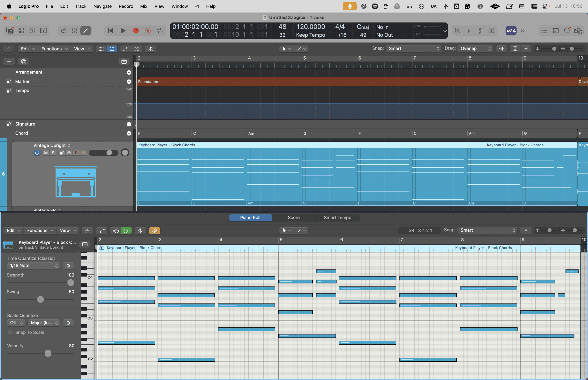Enable Snap To Scale checkbox

[x=10, y=332]
